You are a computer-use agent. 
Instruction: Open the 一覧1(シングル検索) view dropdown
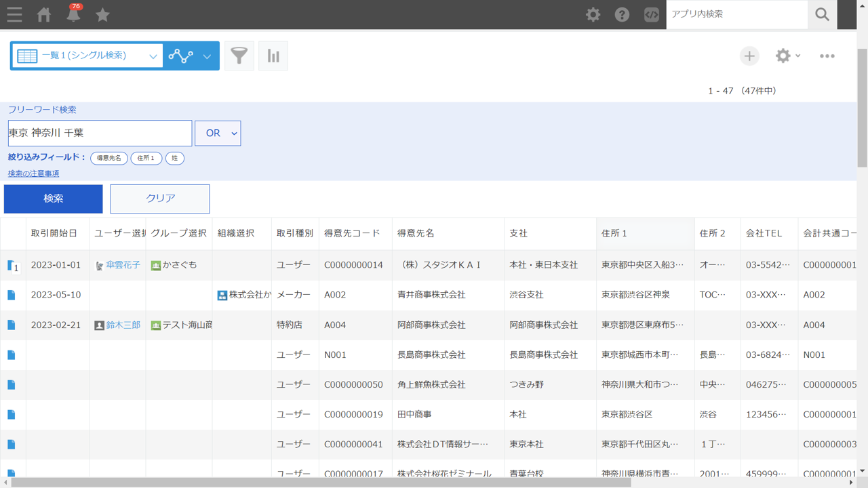(x=87, y=56)
